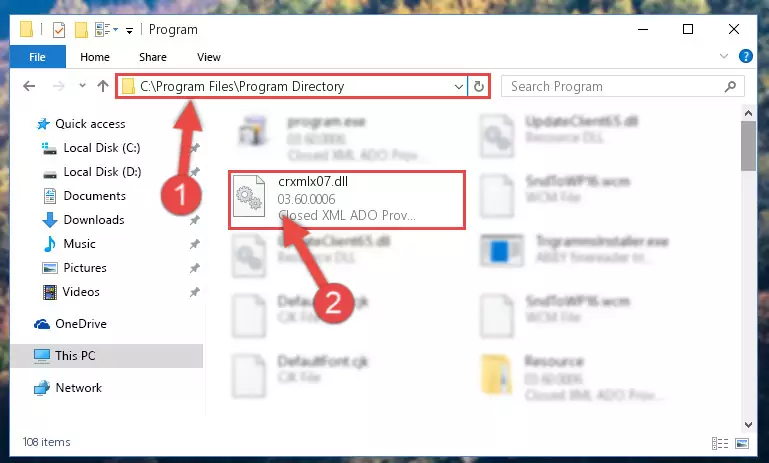Click the back navigation arrow
This screenshot has height=463, width=769.
pyautogui.click(x=29, y=86)
